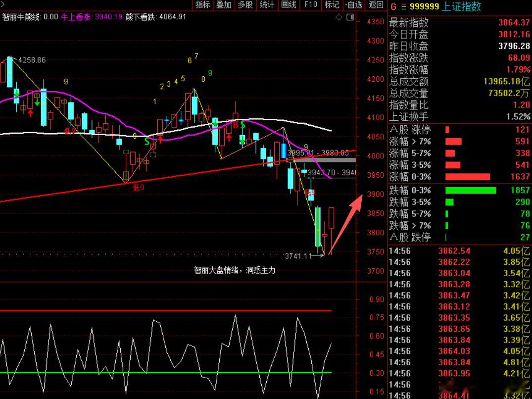Remove from watchlist via -自选
This screenshot has height=399, width=532.
pyautogui.click(x=353, y=5)
